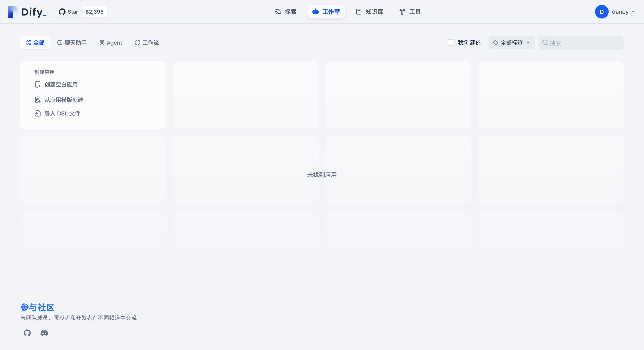Click the Dify logo

point(27,12)
